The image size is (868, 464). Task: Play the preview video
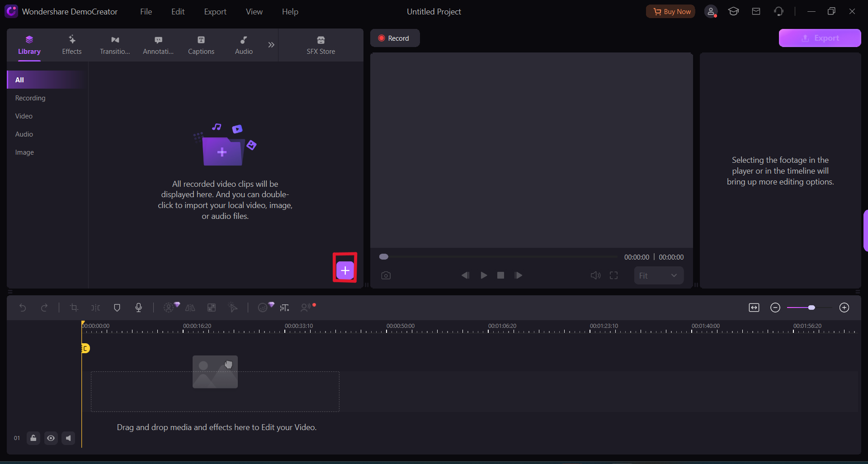(484, 275)
